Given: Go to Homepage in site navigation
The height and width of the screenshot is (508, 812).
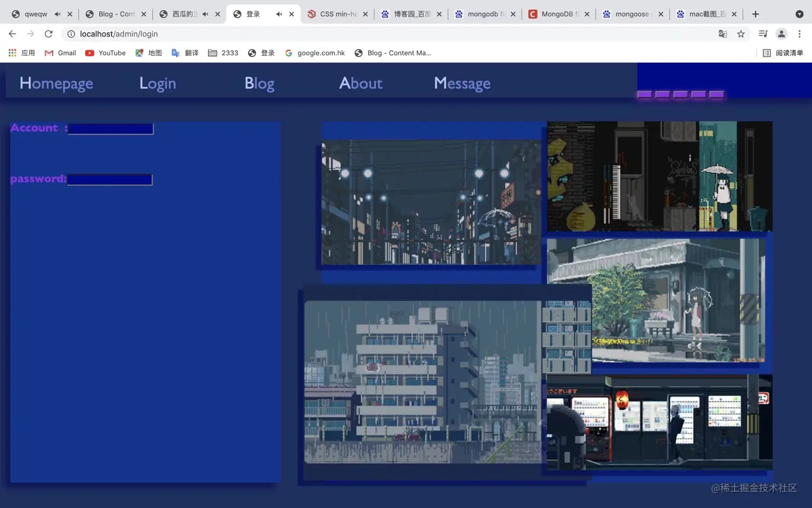Looking at the screenshot, I should pos(56,83).
